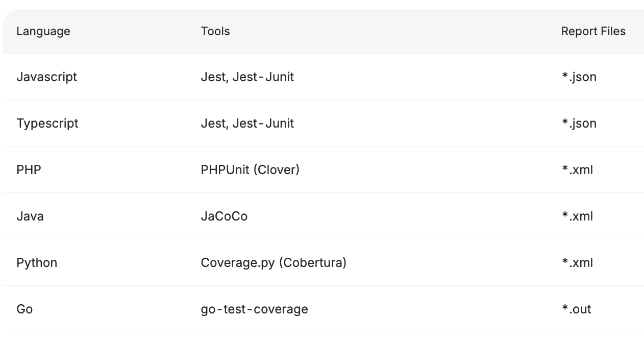Select the Typescript language cell
The height and width of the screenshot is (342, 644).
tap(47, 124)
